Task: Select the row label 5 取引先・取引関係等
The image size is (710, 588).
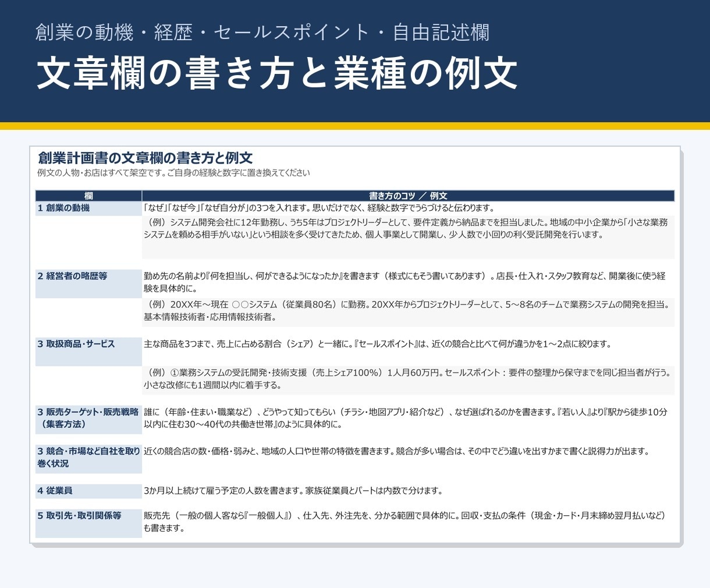Action: [x=88, y=523]
